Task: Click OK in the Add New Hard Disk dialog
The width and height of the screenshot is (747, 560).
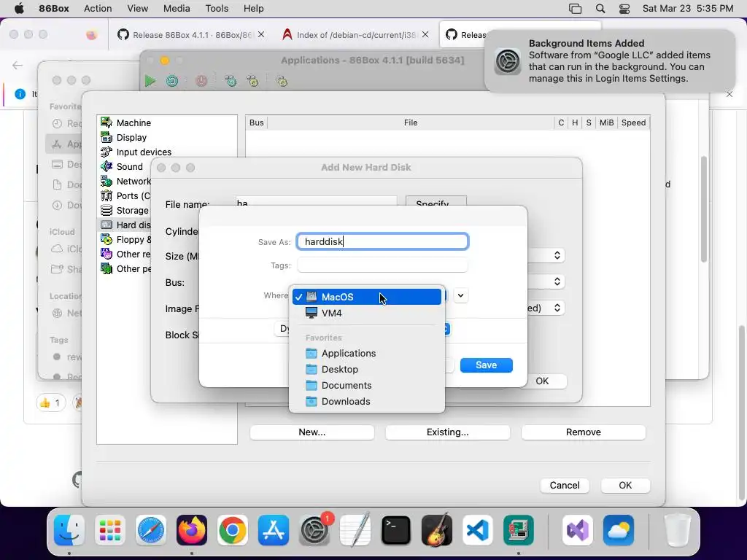Action: [542, 381]
